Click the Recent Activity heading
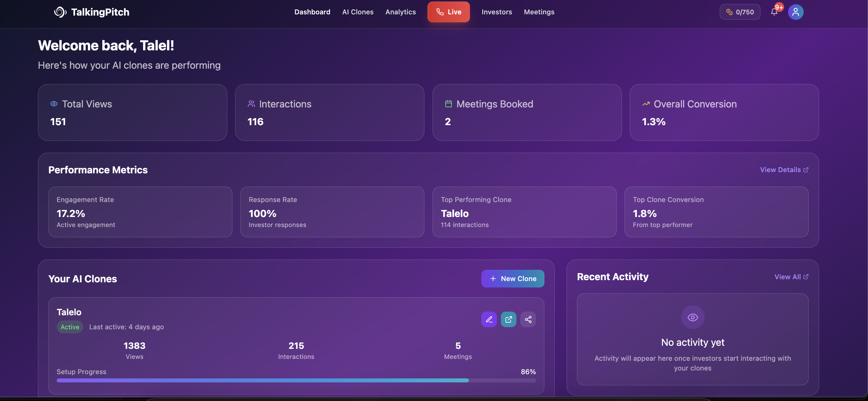This screenshot has width=868, height=401. (613, 277)
